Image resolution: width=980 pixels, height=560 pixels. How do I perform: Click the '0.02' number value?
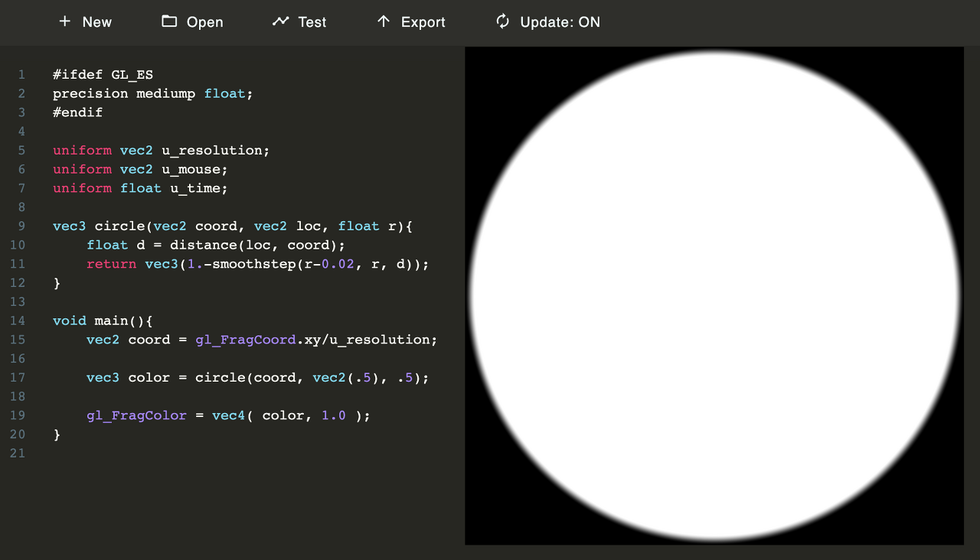pos(339,264)
